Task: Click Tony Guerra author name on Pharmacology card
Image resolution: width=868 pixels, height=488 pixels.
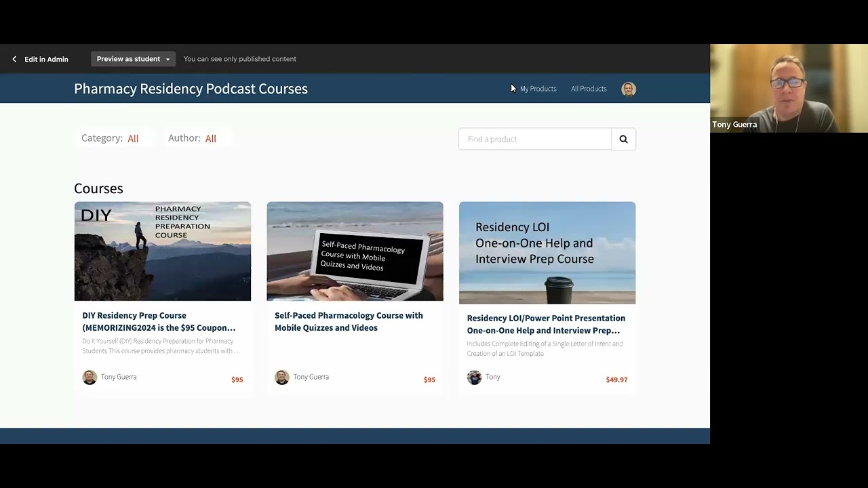Action: click(x=311, y=377)
